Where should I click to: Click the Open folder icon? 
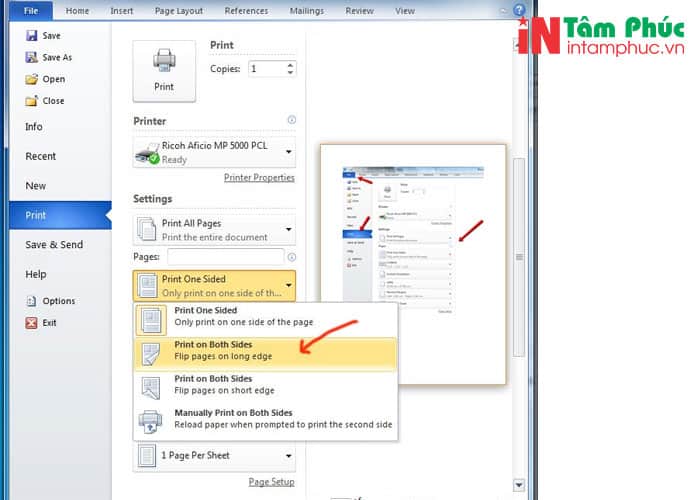(x=32, y=79)
